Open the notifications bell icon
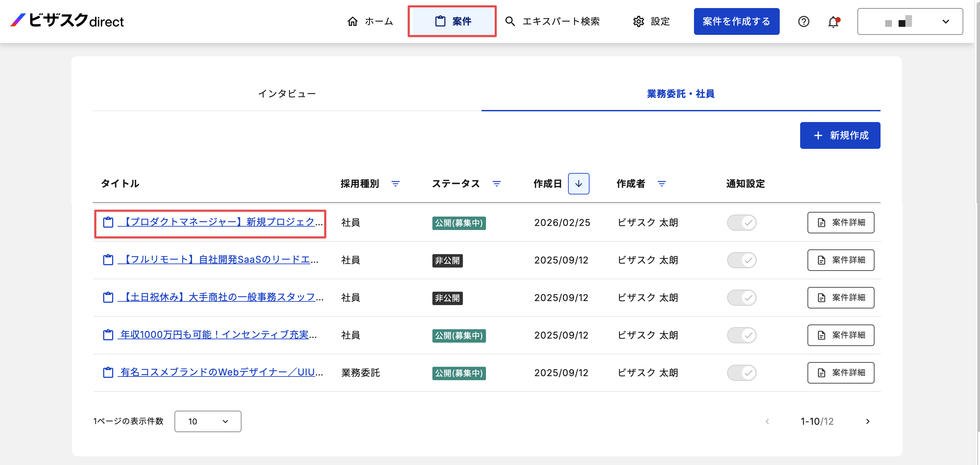 [834, 22]
